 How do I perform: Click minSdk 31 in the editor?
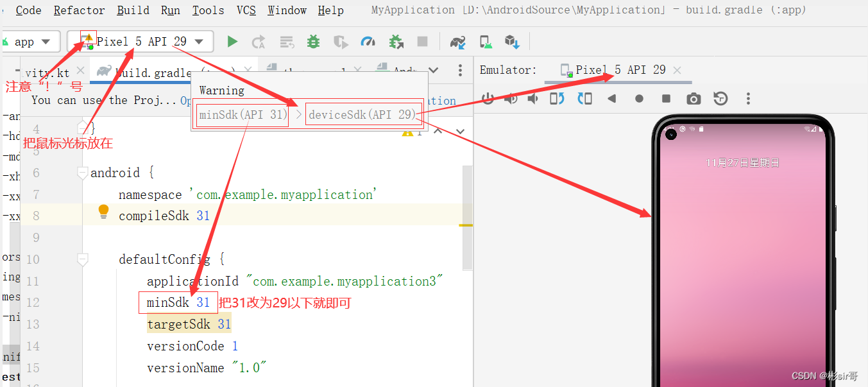click(x=178, y=302)
